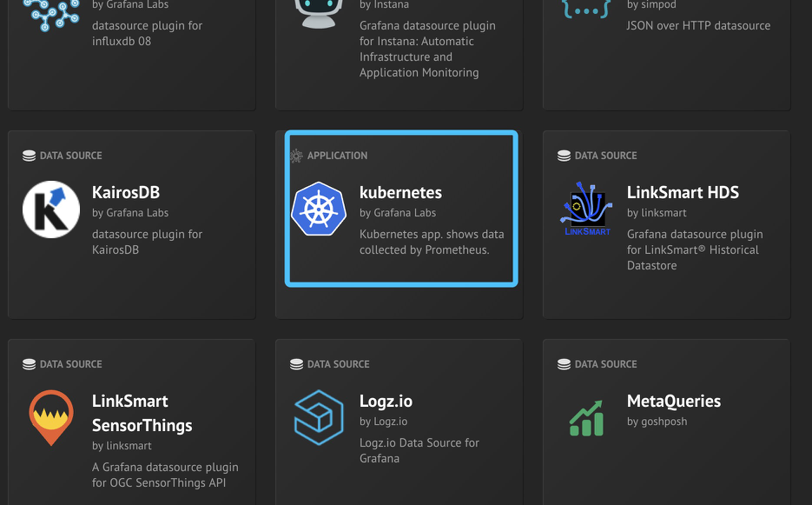Open the LinkSmart SensorThings plugin title
The height and width of the screenshot is (505, 812).
tap(142, 413)
